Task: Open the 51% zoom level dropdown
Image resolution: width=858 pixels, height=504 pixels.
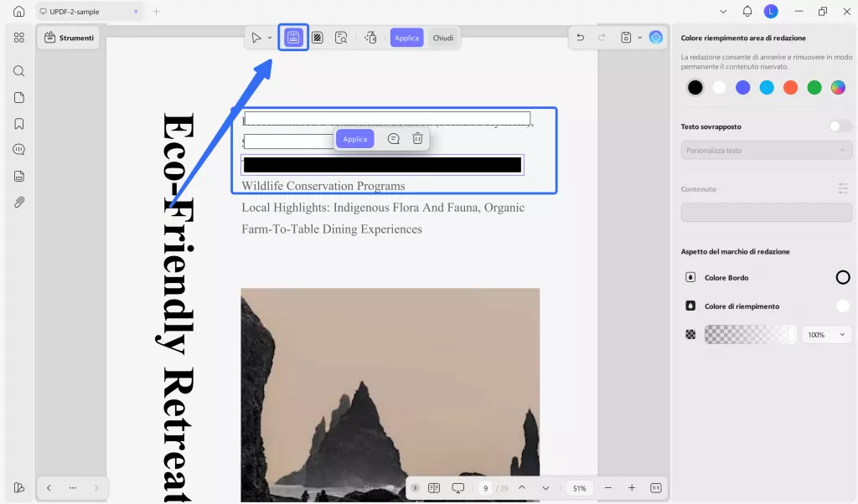Action: [x=579, y=487]
